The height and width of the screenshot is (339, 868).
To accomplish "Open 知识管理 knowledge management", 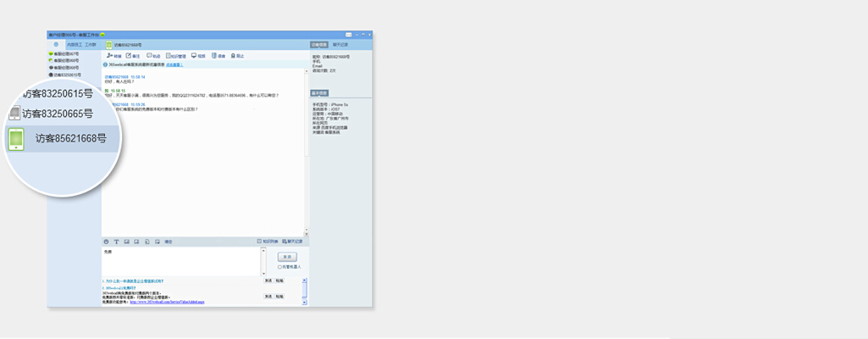I will pos(174,55).
